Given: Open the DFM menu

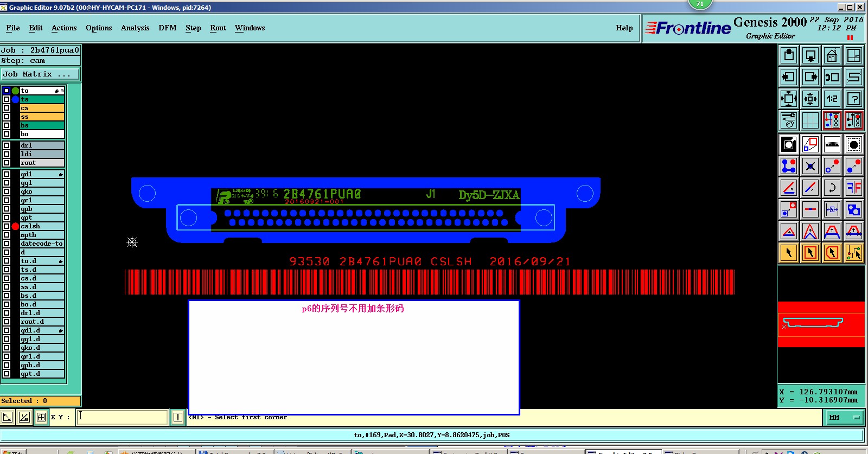Looking at the screenshot, I should click(168, 28).
